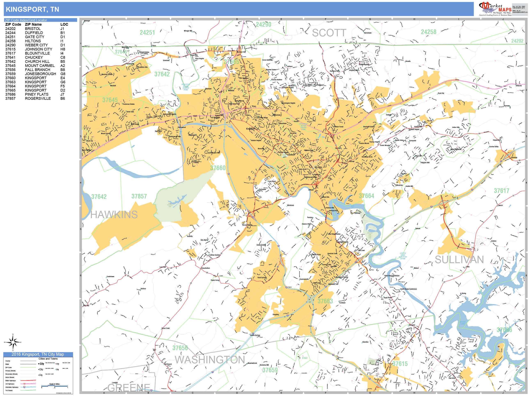Click the large black City dot symbol

[x=39, y=364]
